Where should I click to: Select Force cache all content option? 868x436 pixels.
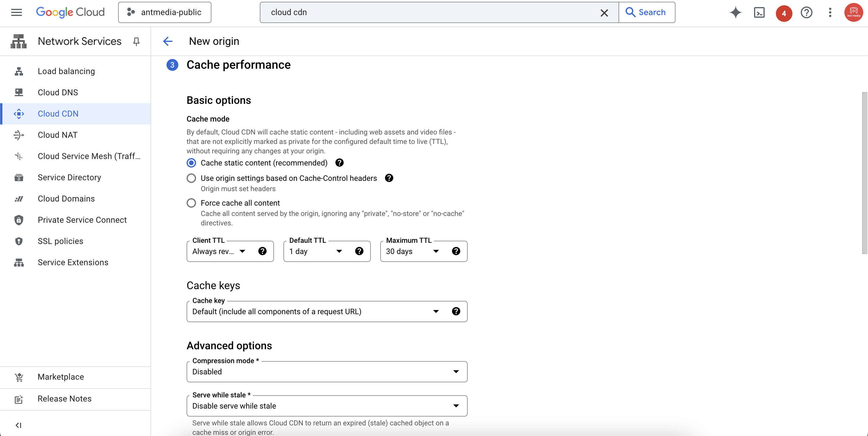point(191,203)
